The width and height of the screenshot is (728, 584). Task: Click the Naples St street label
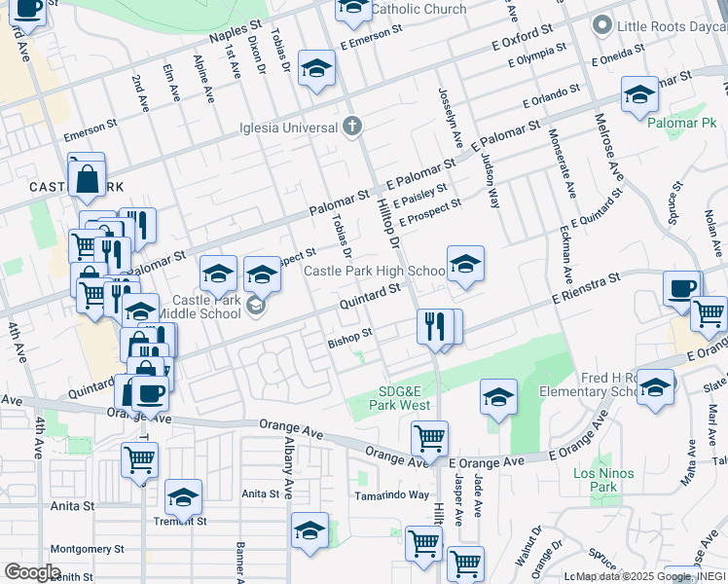tap(236, 31)
